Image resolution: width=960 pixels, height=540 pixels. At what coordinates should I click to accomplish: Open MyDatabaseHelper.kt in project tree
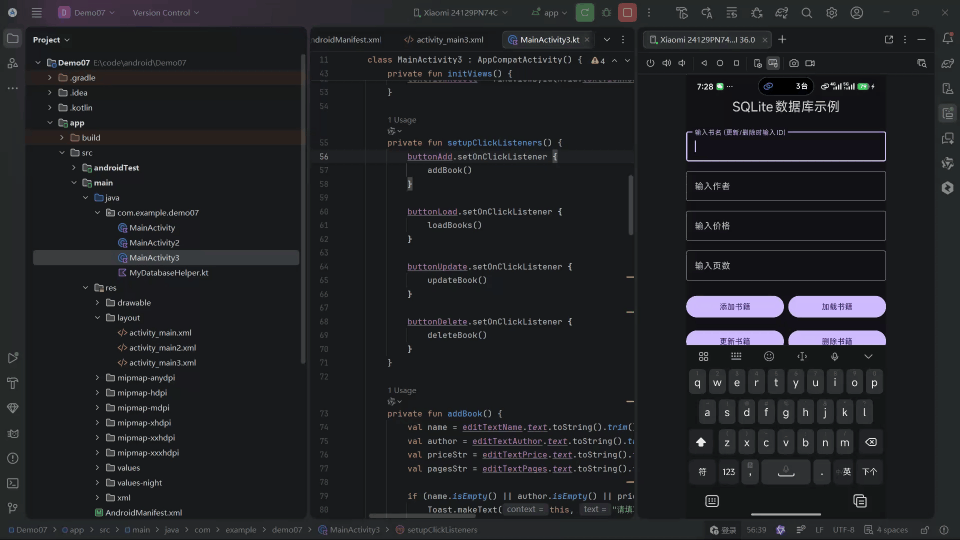click(x=169, y=272)
